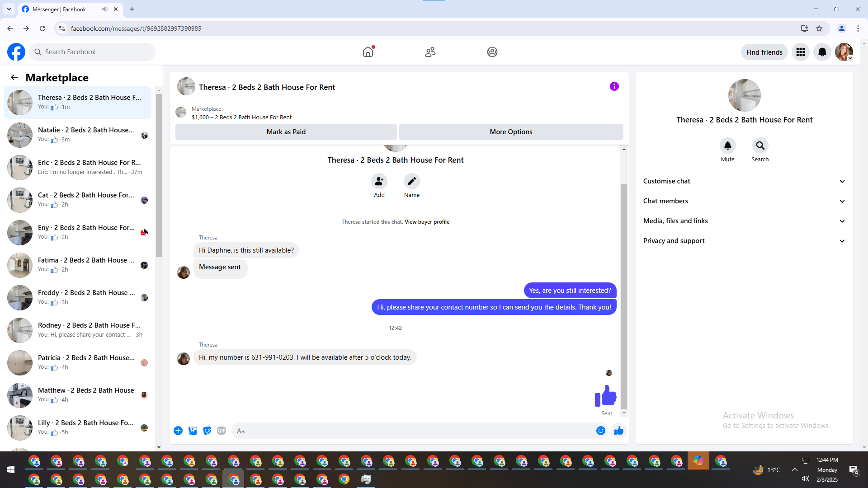Click the Search Facebook field
The image size is (868, 488).
[x=92, y=52]
